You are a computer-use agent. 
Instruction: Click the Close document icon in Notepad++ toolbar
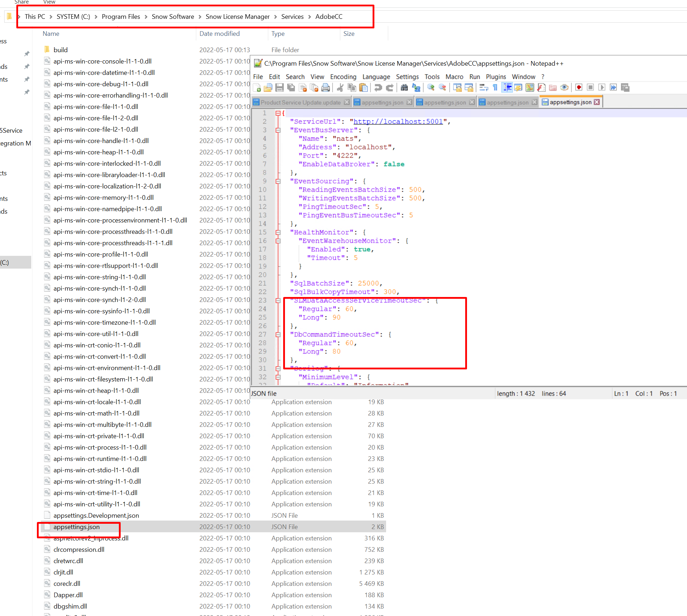(303, 88)
